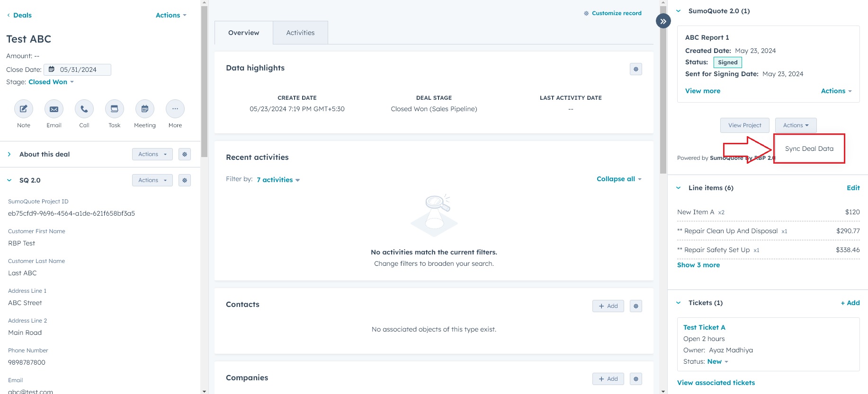Collapse the right sidebar with double-arrow button
868x394 pixels.
coord(663,21)
